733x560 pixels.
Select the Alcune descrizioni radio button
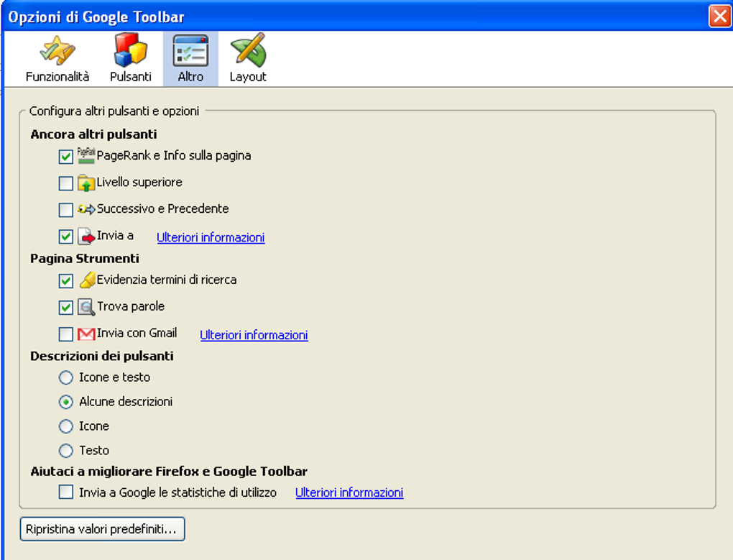point(66,402)
